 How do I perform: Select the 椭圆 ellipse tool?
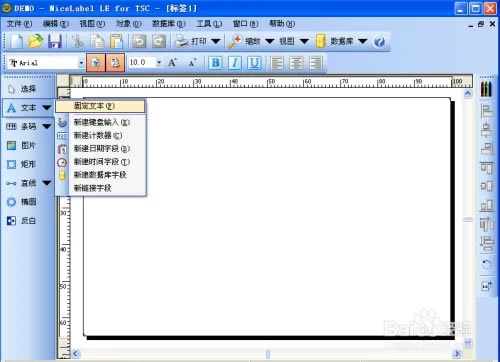pyautogui.click(x=21, y=202)
